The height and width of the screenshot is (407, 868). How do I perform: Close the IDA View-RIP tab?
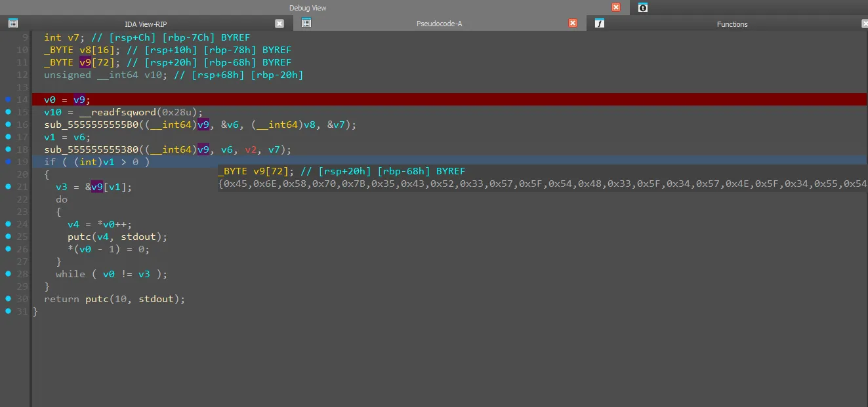pos(279,24)
